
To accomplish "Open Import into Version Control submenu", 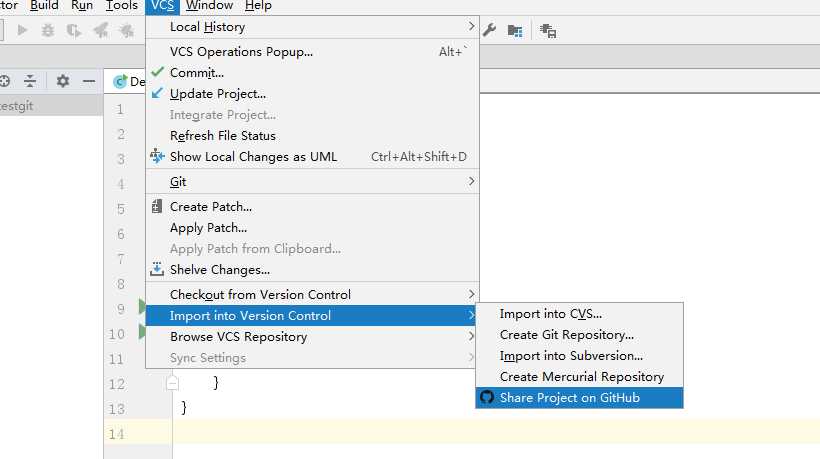I will 311,315.
